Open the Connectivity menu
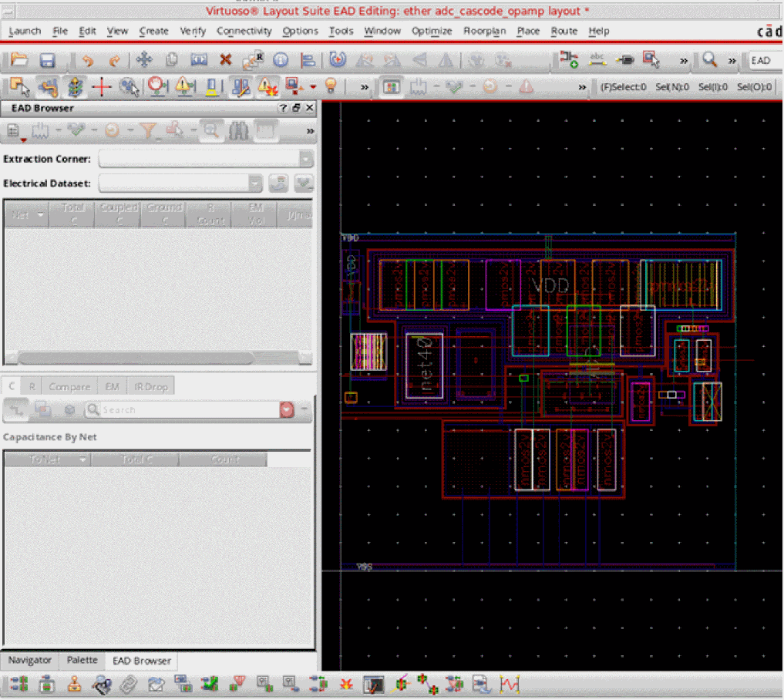784x700 pixels. pos(244,31)
